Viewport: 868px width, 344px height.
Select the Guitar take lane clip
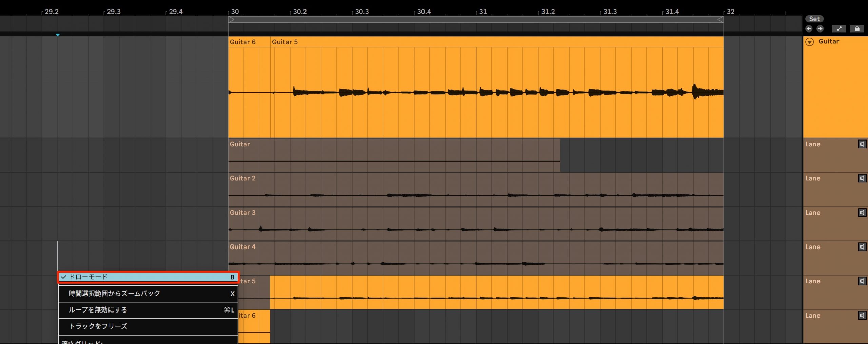[x=394, y=155]
